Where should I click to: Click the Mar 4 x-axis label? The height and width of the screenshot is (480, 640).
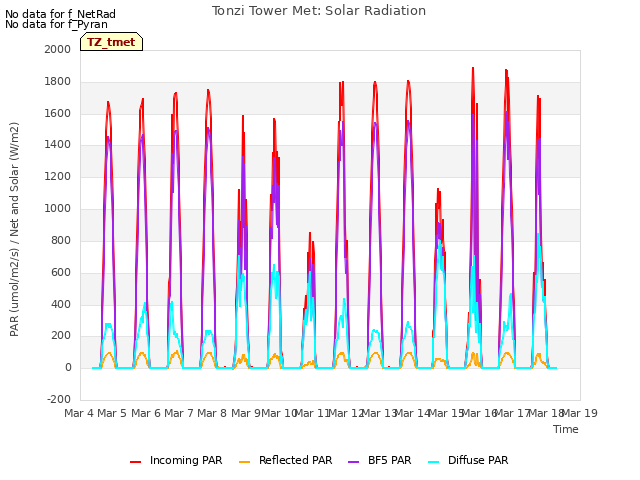[79, 413]
